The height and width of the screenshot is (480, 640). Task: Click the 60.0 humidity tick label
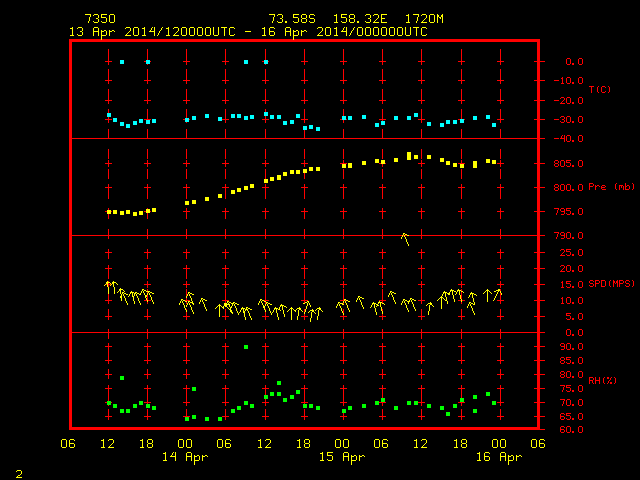click(x=571, y=430)
